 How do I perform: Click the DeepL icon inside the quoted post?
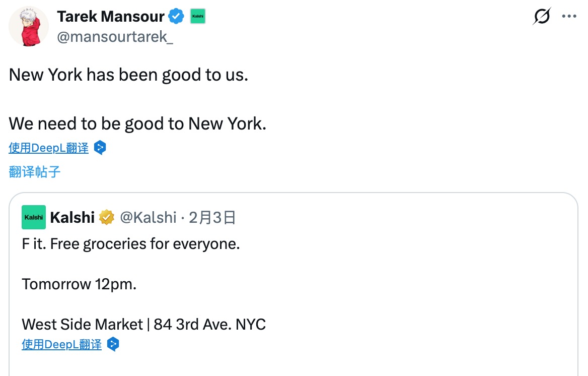[x=113, y=344]
